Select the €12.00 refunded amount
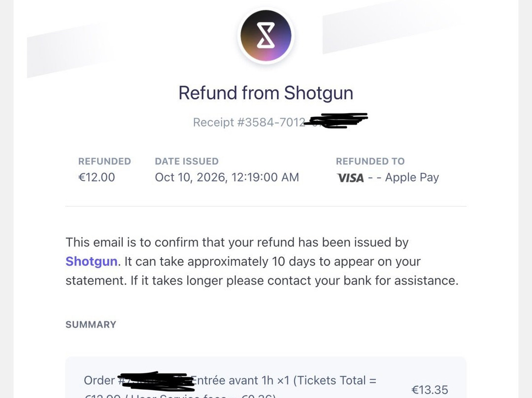Viewport: 532px width, 398px height. [x=97, y=177]
